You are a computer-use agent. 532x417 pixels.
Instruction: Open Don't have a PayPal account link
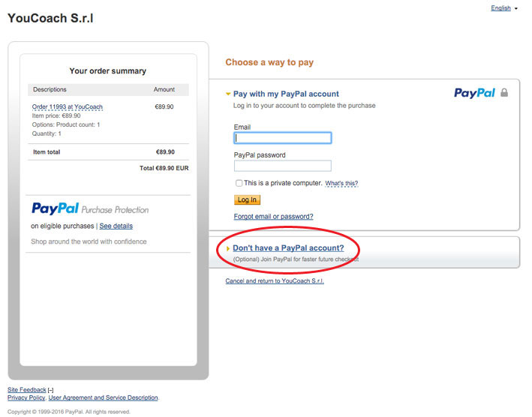[x=288, y=248]
